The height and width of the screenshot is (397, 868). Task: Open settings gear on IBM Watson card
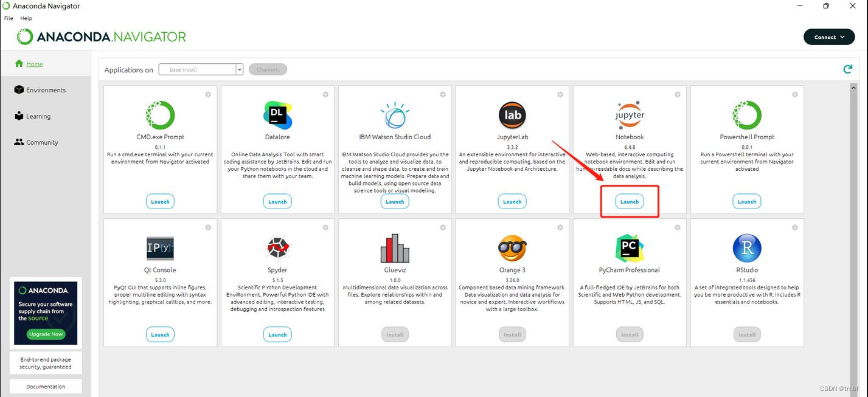(x=443, y=95)
